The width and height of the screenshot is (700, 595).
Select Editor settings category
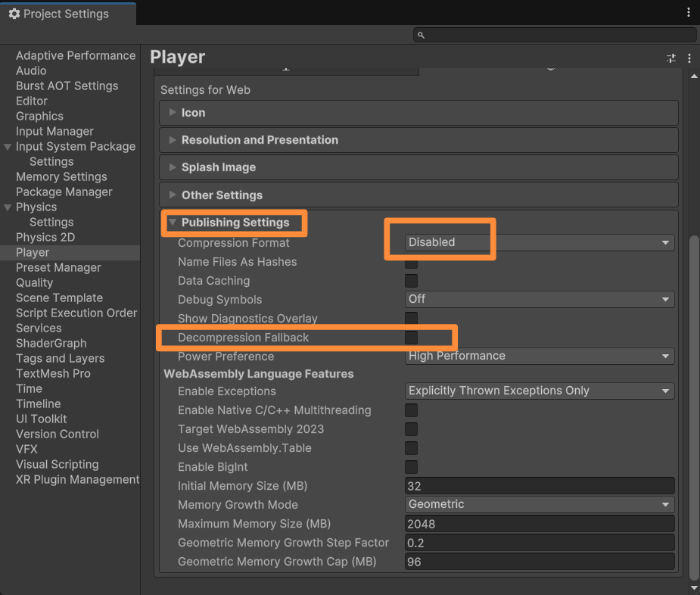32,101
